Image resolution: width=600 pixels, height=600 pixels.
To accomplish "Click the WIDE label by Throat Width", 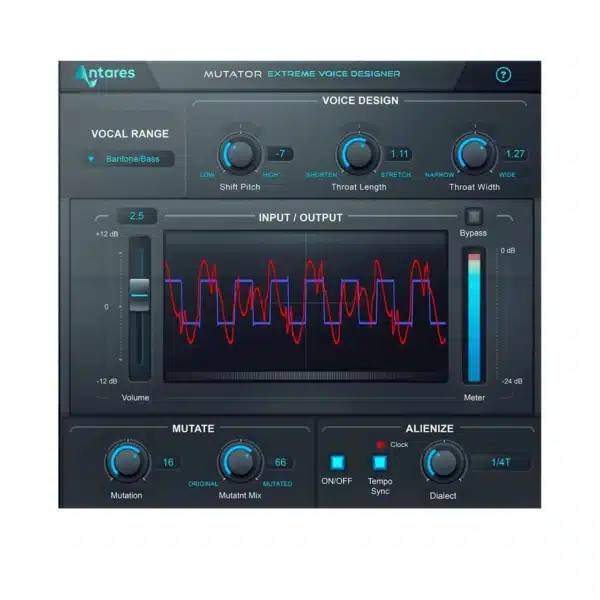I will 507,175.
